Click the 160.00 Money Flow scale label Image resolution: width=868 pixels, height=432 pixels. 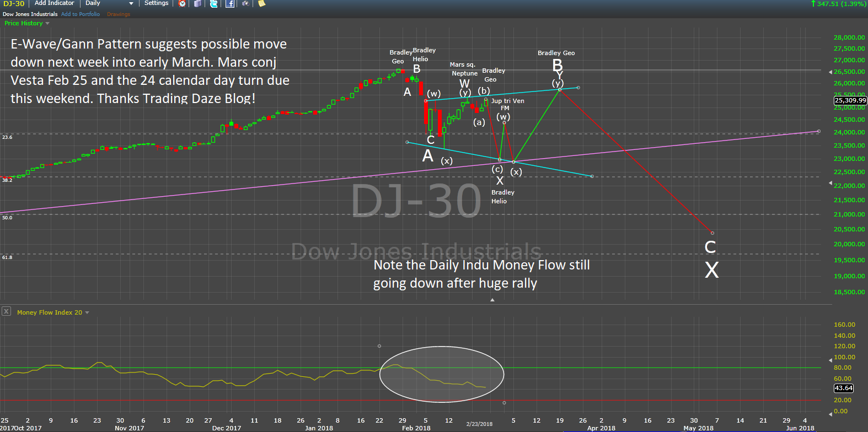point(845,325)
